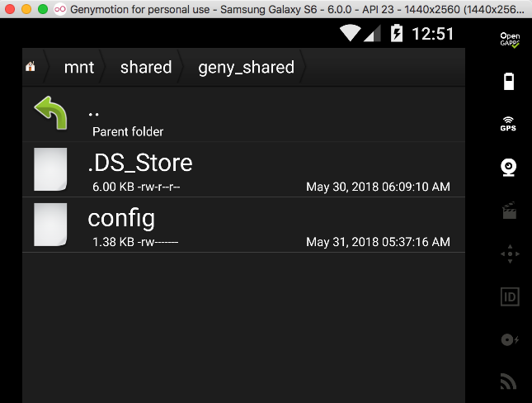Screen dimensions: 532x403
Task: Open the .DS_Store file
Action: point(243,169)
